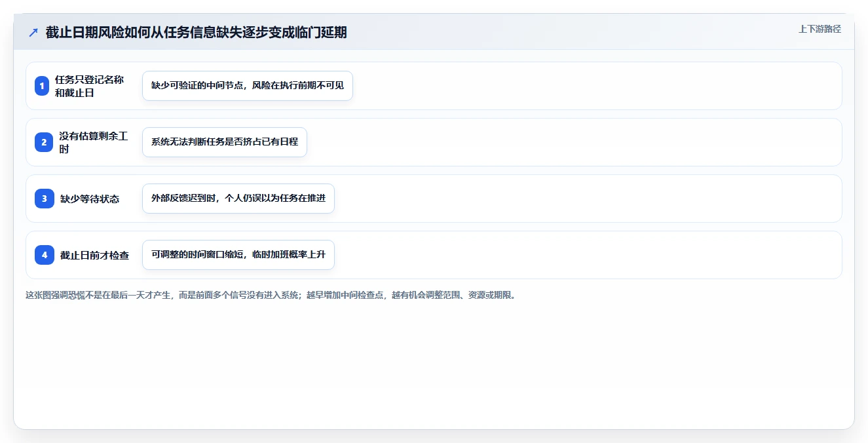Click the arrow icon beside the title
This screenshot has height=443, width=868.
[33, 32]
